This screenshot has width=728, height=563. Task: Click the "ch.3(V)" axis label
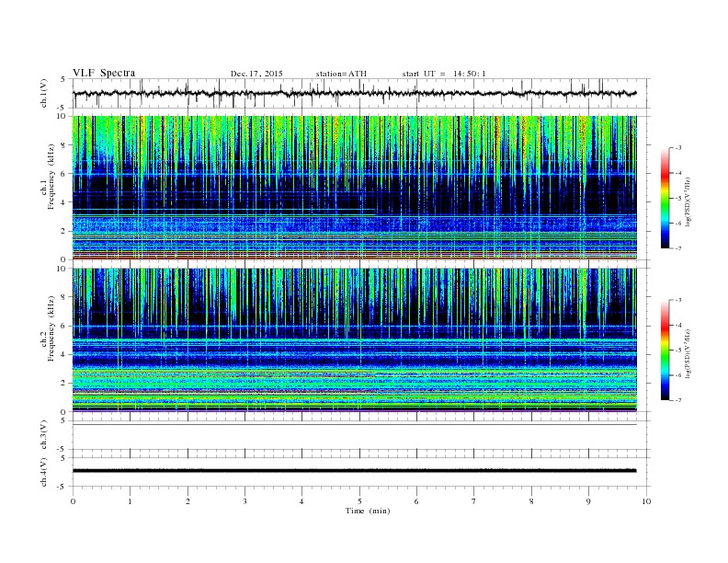44,435
